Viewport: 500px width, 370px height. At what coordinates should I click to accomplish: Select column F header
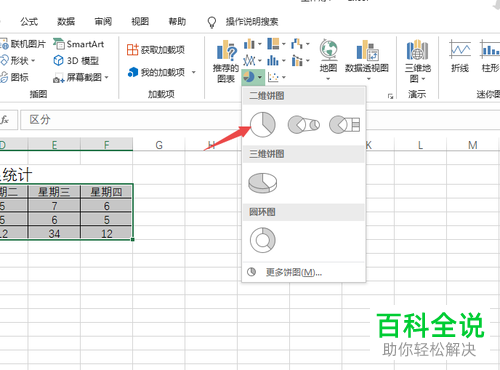tap(107, 145)
